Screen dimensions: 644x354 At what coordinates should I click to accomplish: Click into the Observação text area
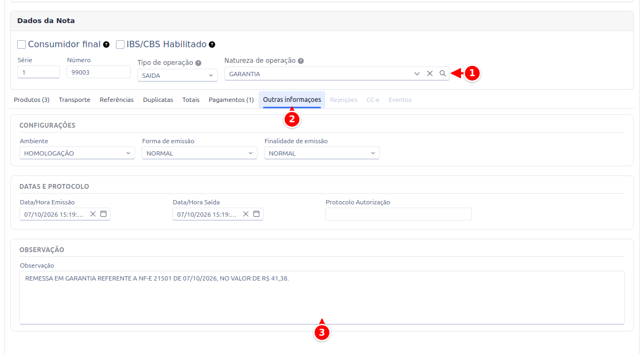[x=322, y=298]
